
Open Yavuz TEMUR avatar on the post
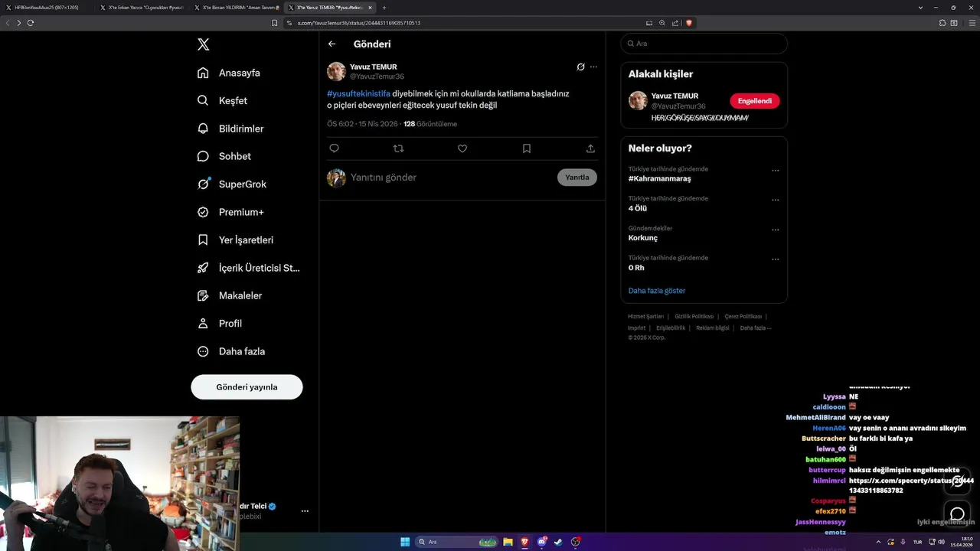coord(336,71)
